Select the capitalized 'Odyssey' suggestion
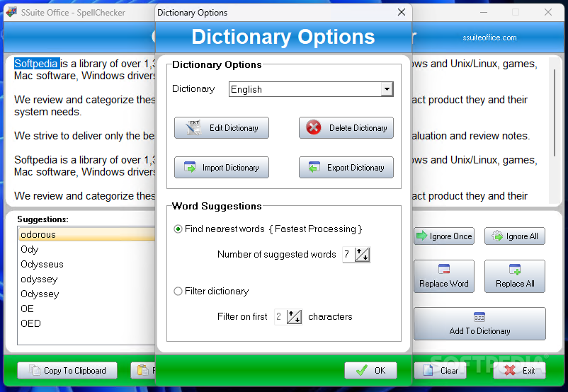This screenshot has height=392, width=568. click(x=87, y=294)
